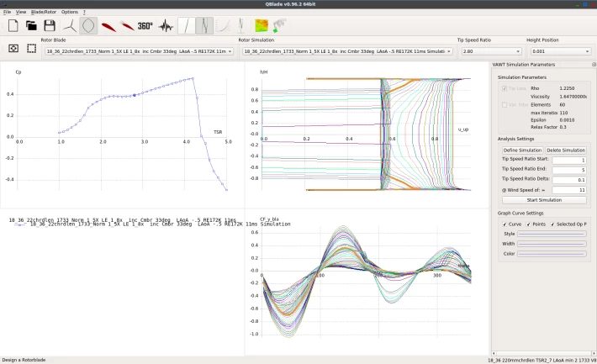
Task: Open the straight blade design toolbar icon
Action: (187, 26)
